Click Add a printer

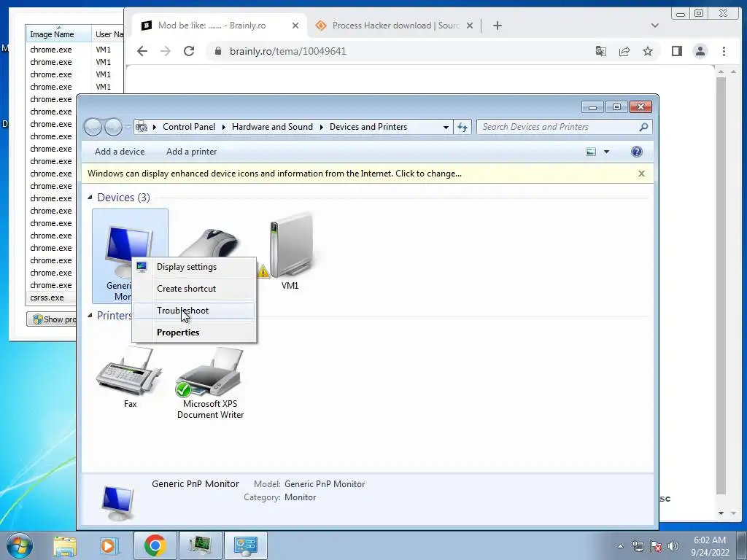192,152
